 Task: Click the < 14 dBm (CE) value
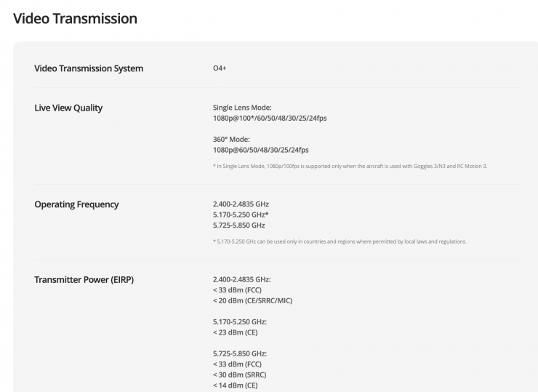click(235, 385)
